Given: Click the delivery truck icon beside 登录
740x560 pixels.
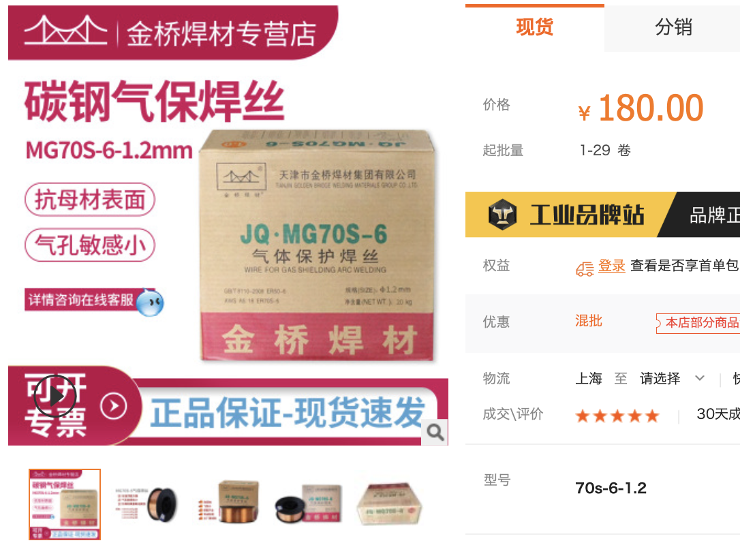Looking at the screenshot, I should (585, 269).
